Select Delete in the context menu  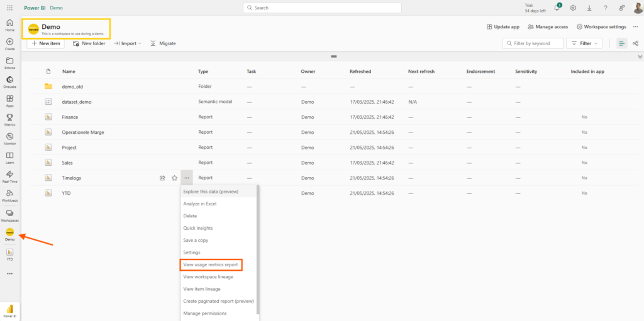pos(218,216)
